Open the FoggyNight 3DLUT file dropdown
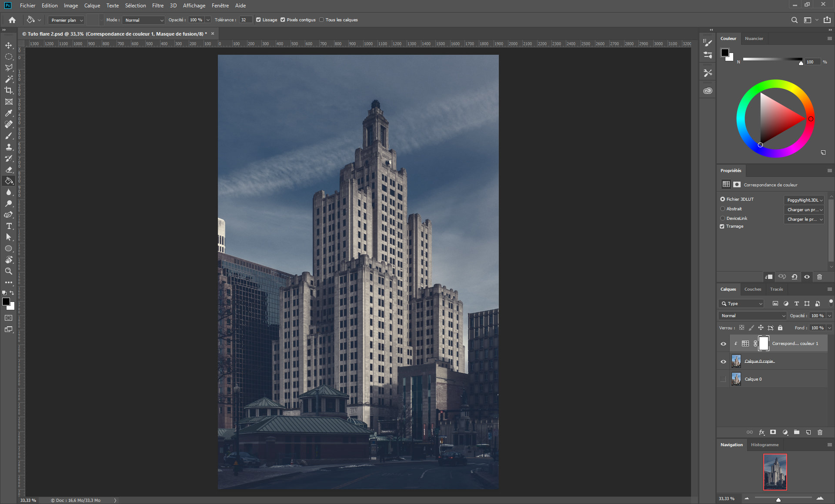 (x=804, y=200)
